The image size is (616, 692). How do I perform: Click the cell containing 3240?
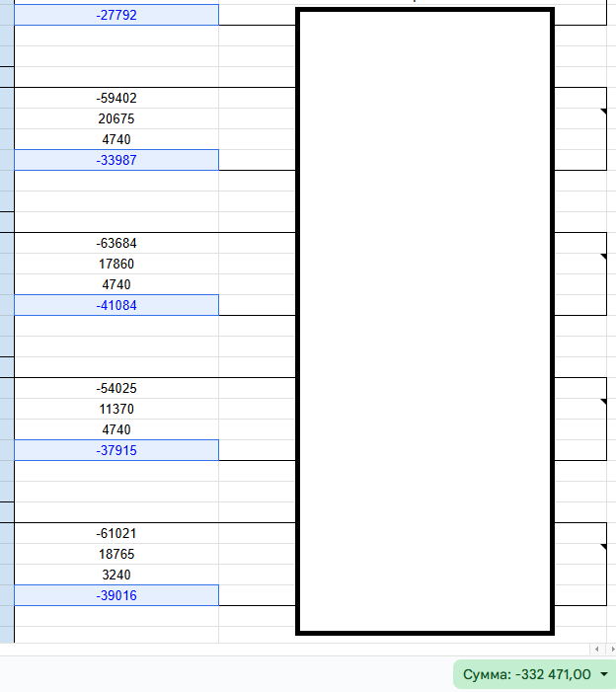point(116,575)
